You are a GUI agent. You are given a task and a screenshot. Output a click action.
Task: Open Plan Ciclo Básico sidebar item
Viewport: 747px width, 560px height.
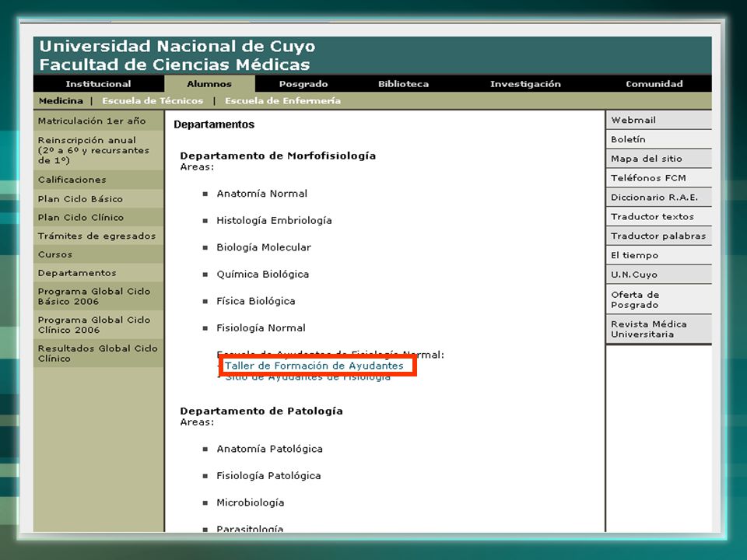(x=99, y=198)
